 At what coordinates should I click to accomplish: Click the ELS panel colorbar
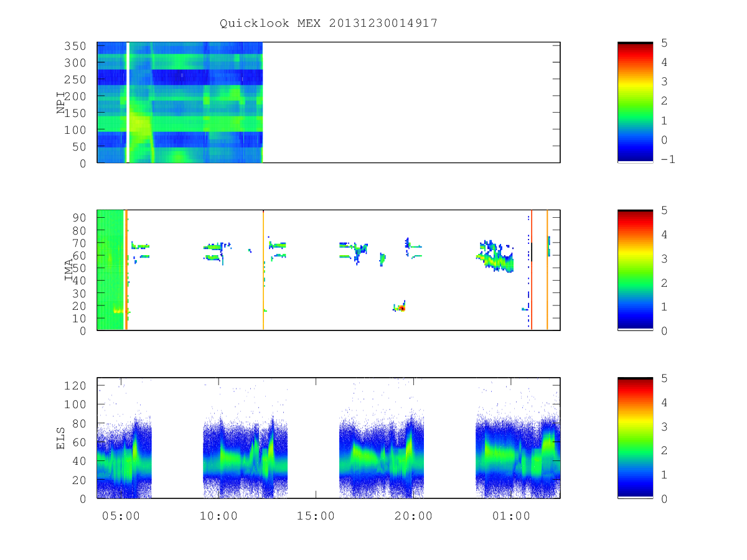click(635, 438)
